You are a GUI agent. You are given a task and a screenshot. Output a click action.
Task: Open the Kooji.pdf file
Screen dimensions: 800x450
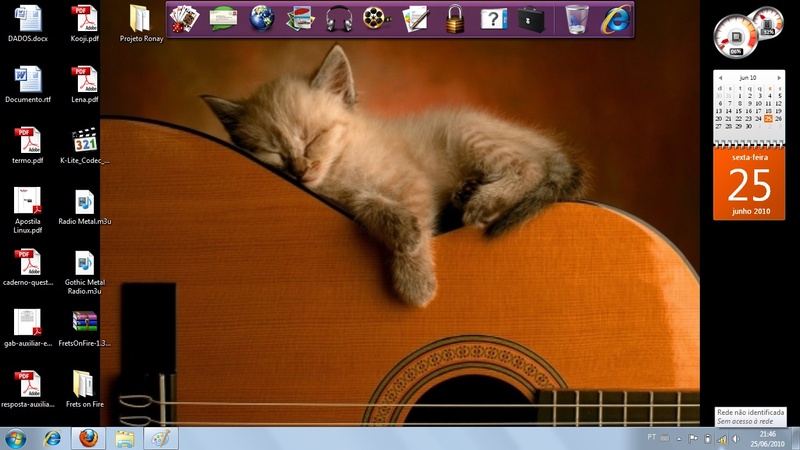coord(85,23)
